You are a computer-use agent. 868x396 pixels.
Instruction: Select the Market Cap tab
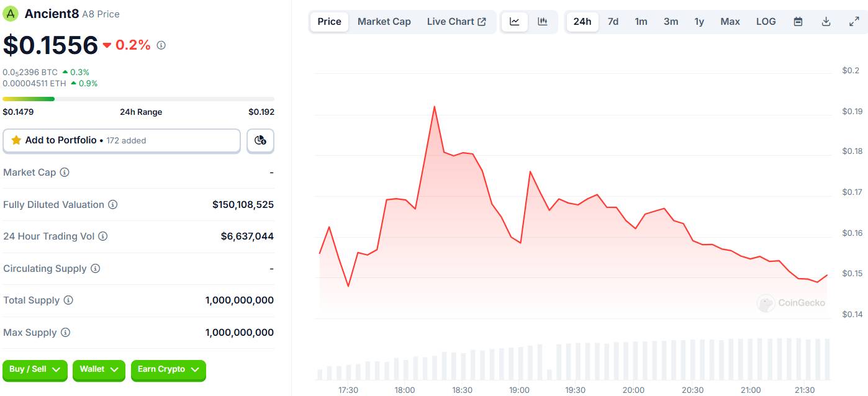(384, 22)
